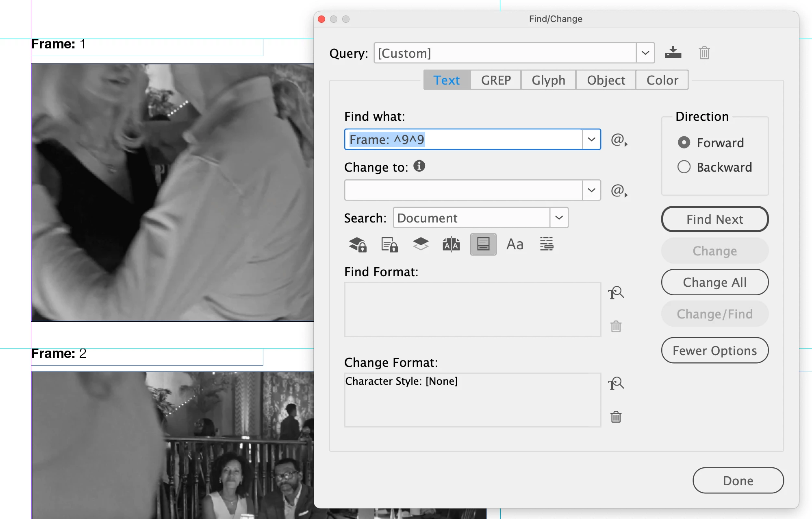Toggle Include Master Pages icon
This screenshot has height=519, width=812.
click(x=451, y=244)
